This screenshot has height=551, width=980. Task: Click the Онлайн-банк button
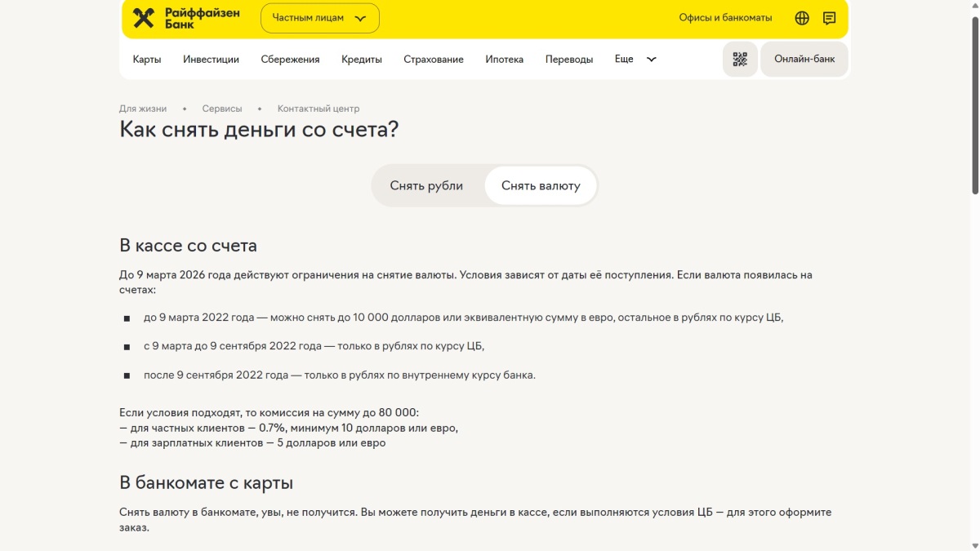point(804,59)
